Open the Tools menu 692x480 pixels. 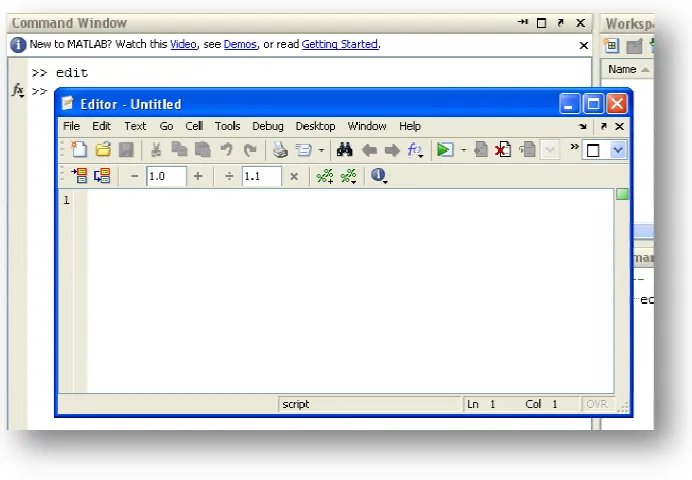pos(227,126)
